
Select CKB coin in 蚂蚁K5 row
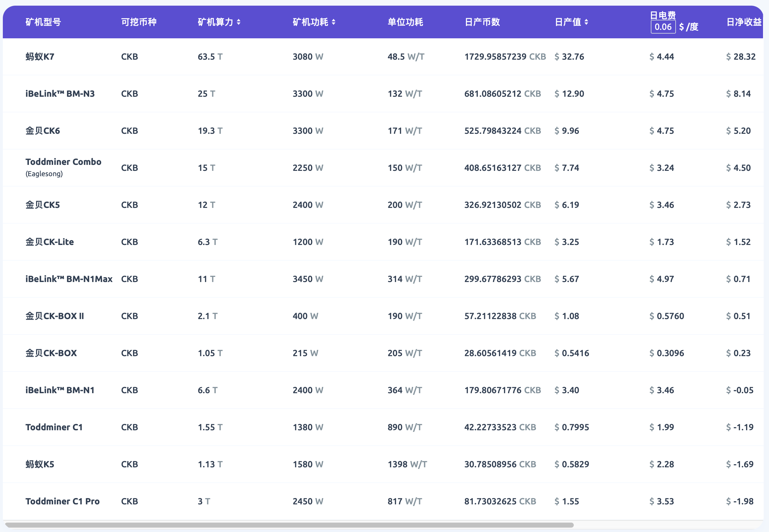(x=130, y=464)
